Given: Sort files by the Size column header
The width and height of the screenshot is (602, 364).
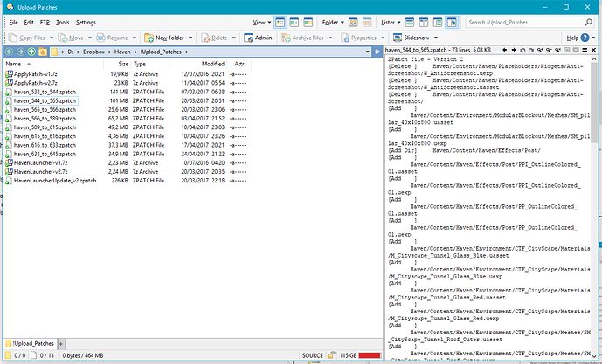Looking at the screenshot, I should click(x=123, y=64).
